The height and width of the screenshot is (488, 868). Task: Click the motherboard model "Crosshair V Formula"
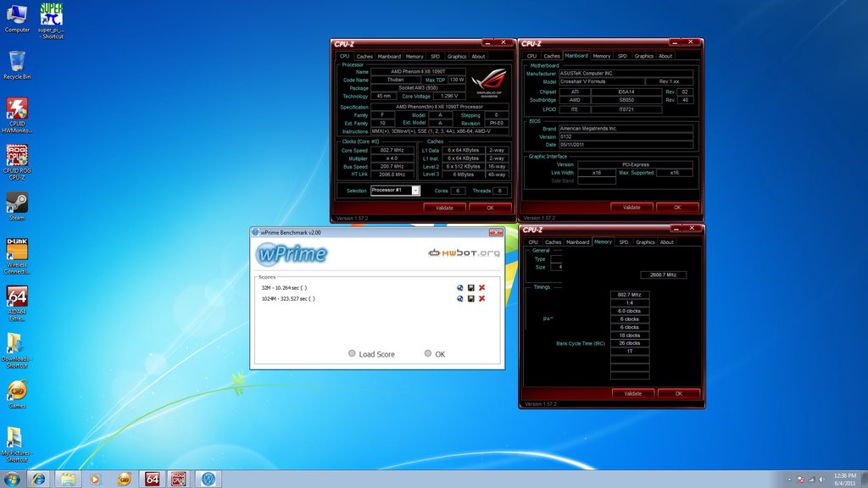(602, 81)
